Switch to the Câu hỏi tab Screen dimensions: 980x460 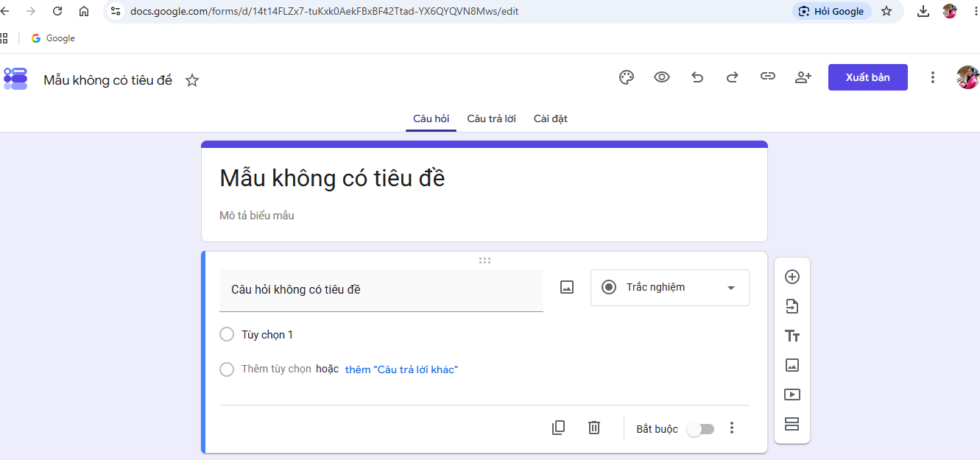[x=431, y=118]
